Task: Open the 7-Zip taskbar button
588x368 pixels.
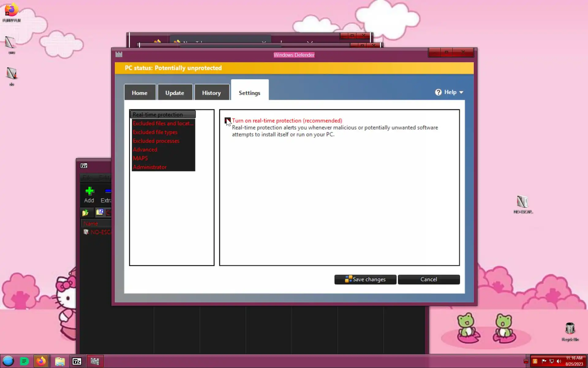Action: 77,361
